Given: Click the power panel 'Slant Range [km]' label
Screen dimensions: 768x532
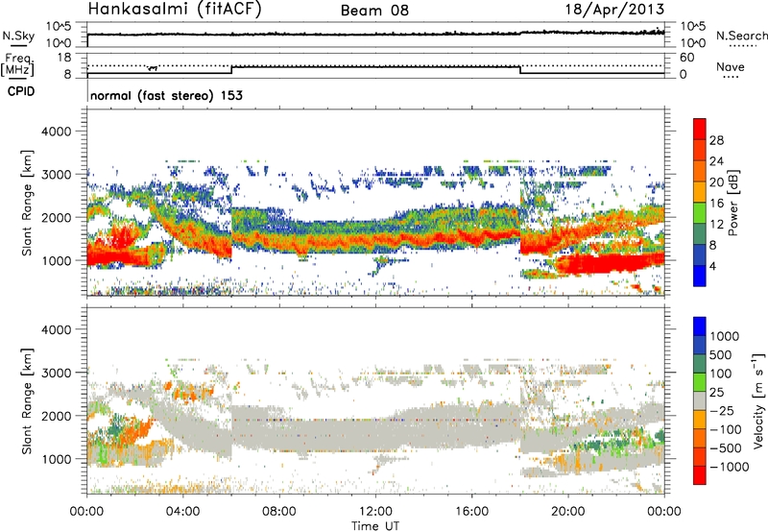Looking at the screenshot, I should pos(27,203).
